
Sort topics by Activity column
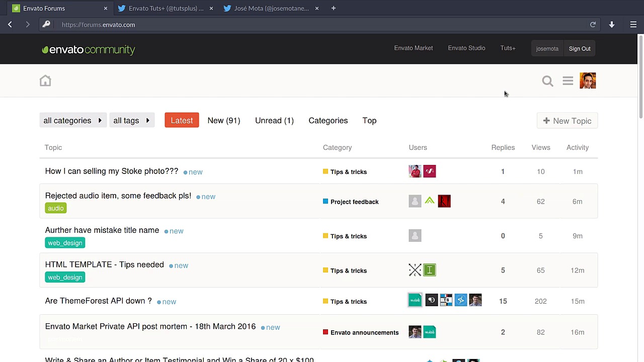point(578,147)
